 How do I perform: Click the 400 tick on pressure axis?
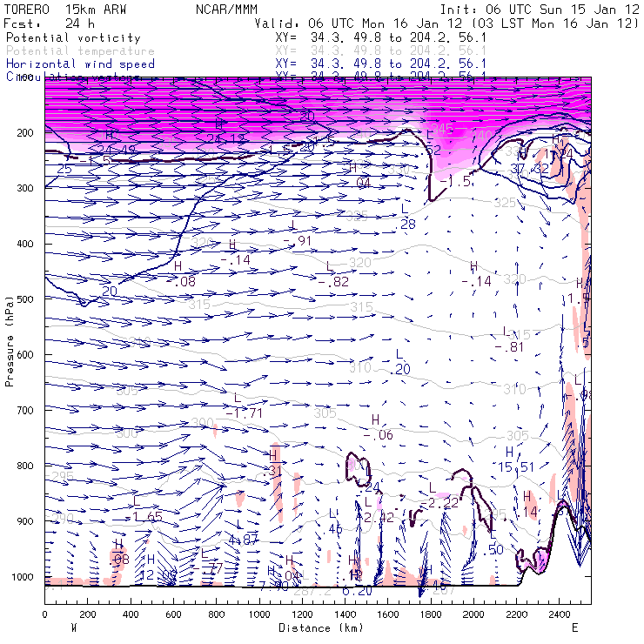click(x=25, y=244)
